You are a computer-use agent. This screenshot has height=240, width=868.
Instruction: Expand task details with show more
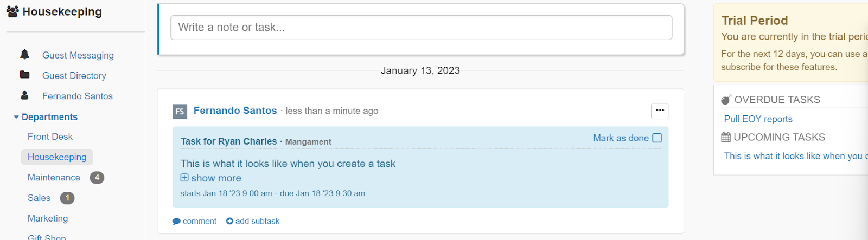point(211,178)
